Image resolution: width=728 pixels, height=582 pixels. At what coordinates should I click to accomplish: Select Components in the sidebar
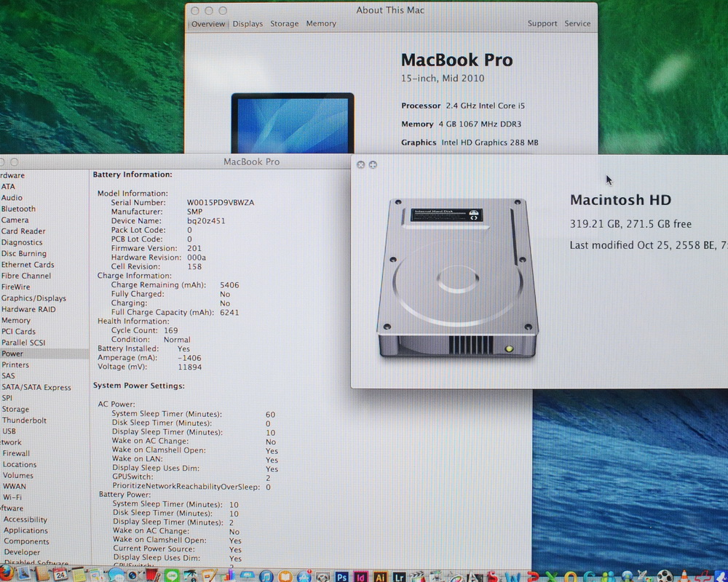tap(26, 541)
